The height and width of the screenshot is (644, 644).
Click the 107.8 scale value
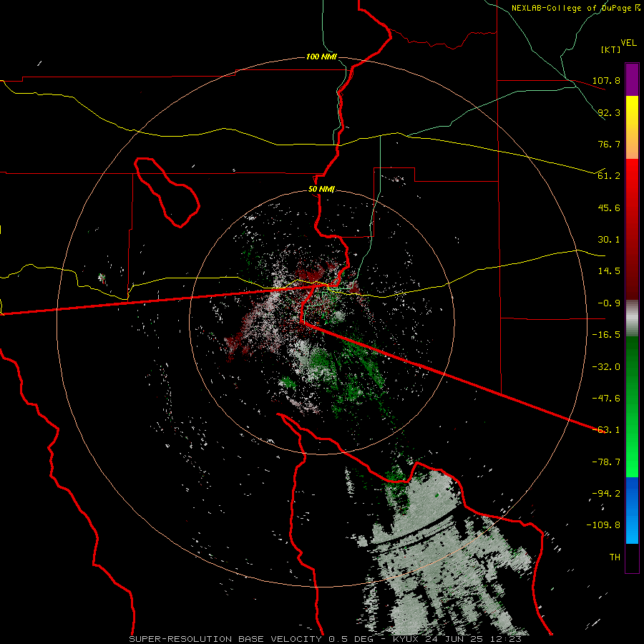pos(606,80)
